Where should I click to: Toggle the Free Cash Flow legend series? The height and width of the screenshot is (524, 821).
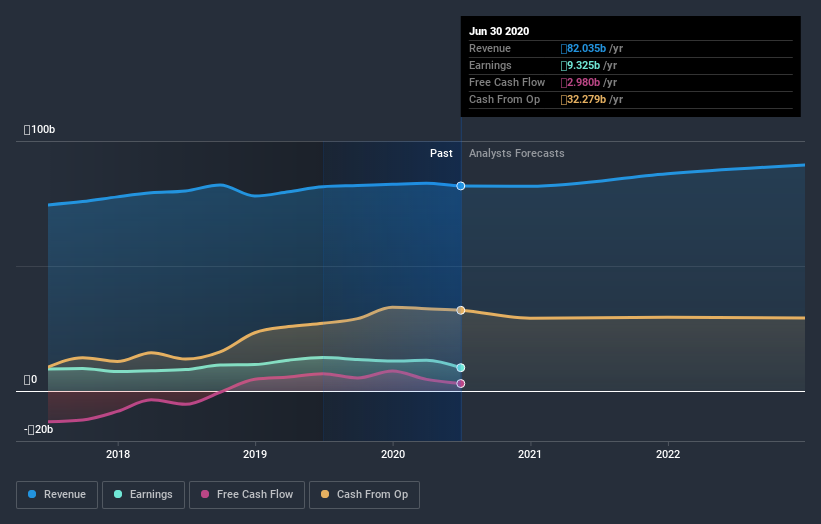click(x=247, y=495)
